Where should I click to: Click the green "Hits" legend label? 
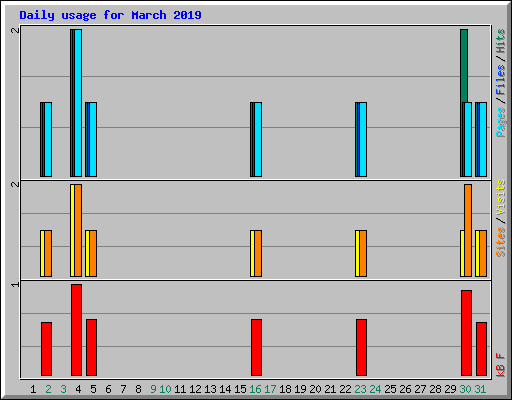501,41
